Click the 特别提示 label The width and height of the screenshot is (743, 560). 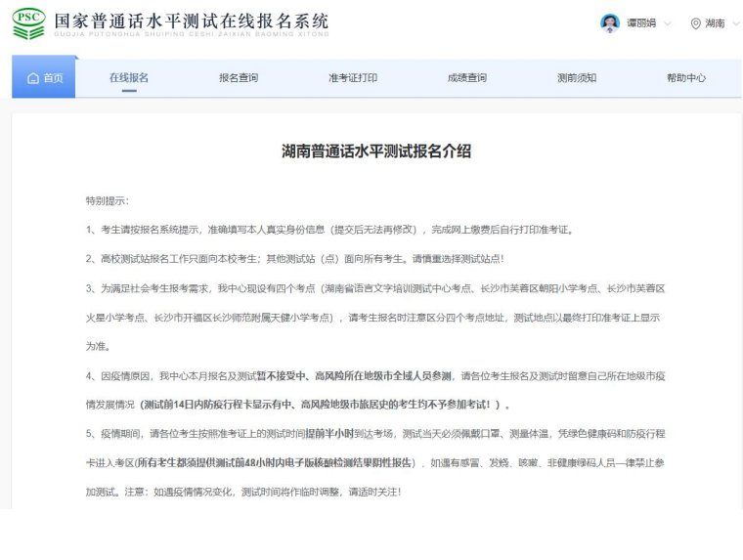coord(108,201)
